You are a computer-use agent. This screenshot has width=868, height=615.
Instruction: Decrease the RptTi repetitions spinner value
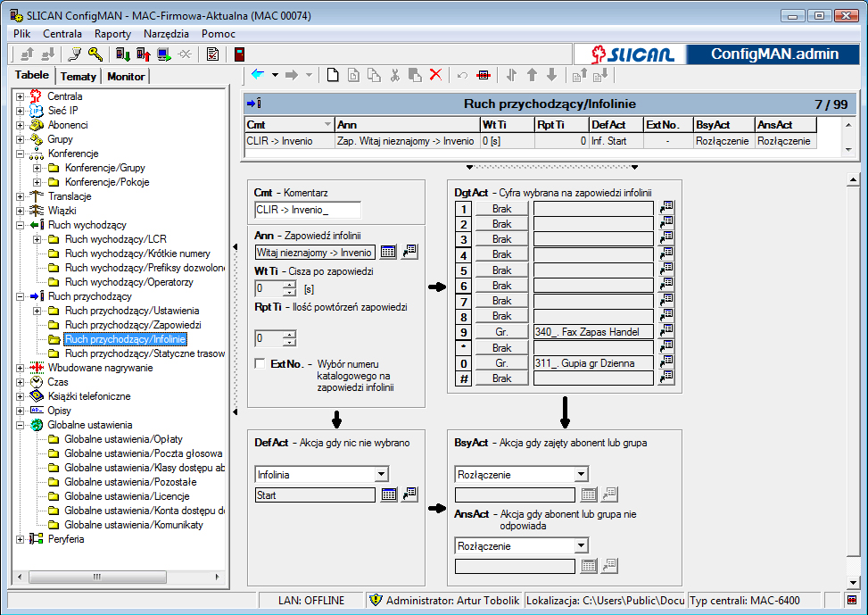[290, 342]
